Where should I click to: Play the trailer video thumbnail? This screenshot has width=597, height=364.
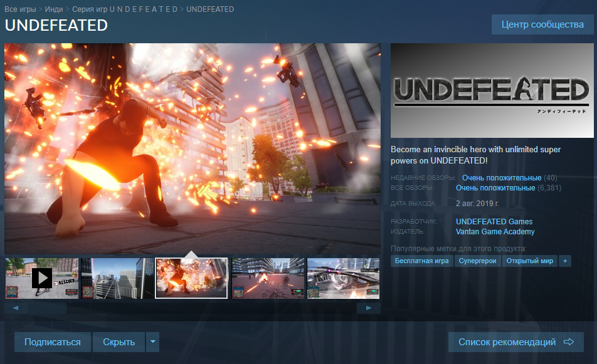[x=42, y=278]
